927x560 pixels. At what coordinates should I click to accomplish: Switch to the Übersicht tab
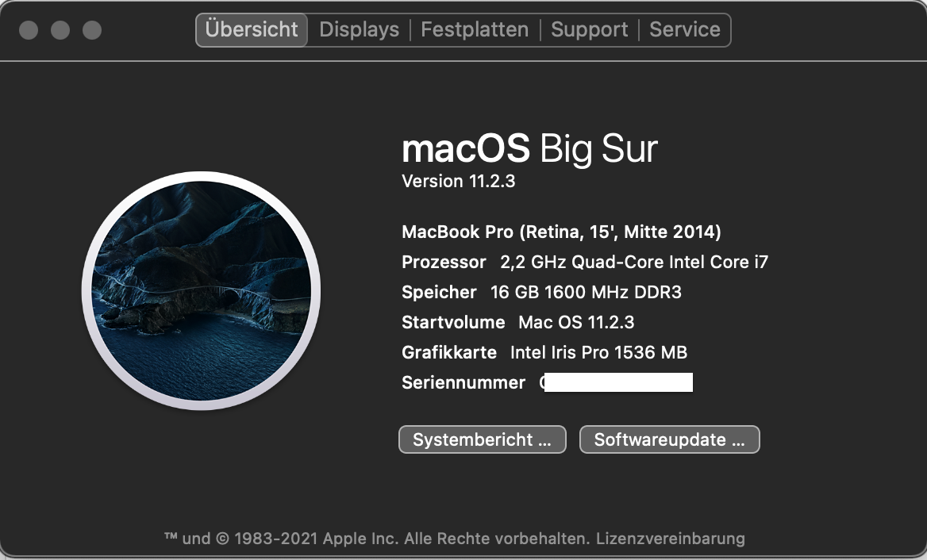tap(252, 30)
